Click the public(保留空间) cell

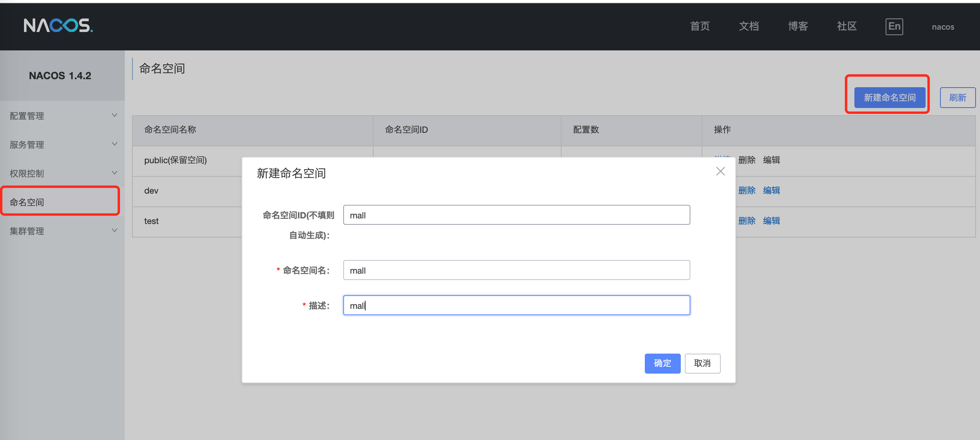tap(176, 160)
